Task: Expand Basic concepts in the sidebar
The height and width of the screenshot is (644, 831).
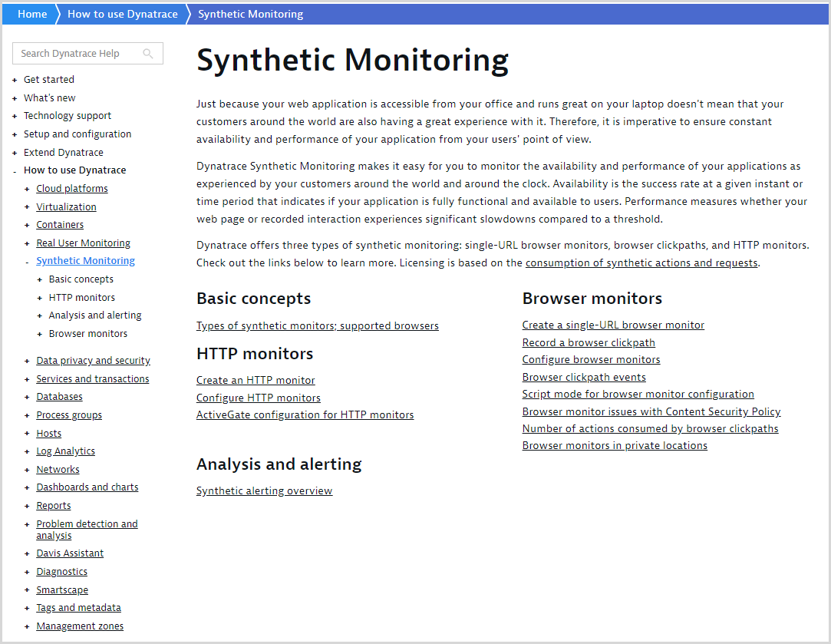Action: (40, 280)
